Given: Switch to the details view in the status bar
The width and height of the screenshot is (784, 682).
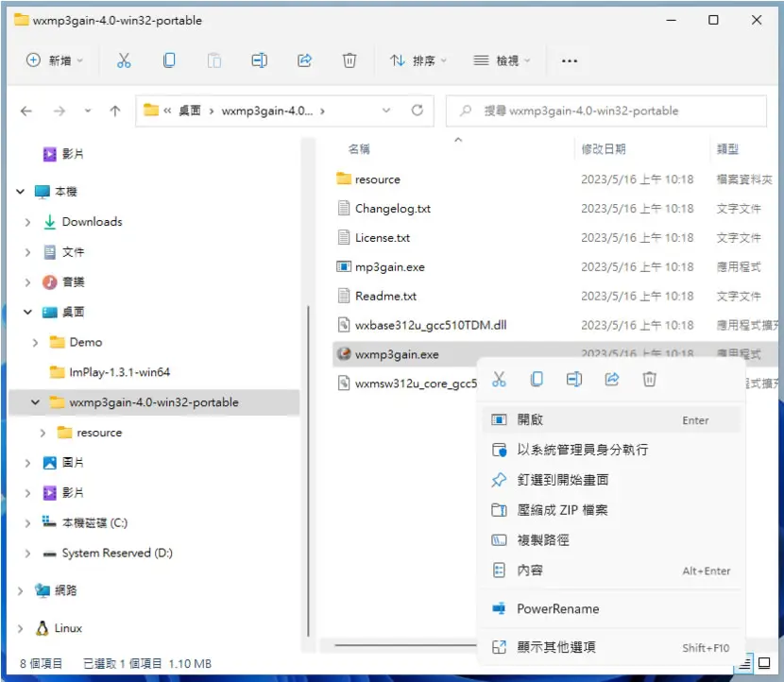Looking at the screenshot, I should pyautogui.click(x=745, y=663).
